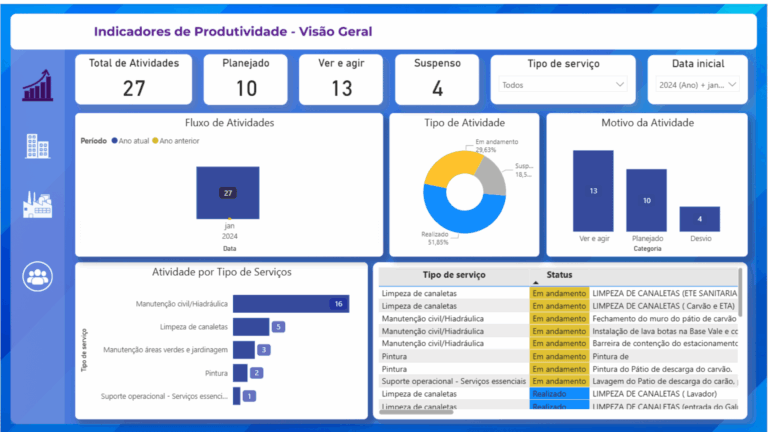Click Realizado 51,85% donut label
The height and width of the screenshot is (432, 768).
pos(435,238)
